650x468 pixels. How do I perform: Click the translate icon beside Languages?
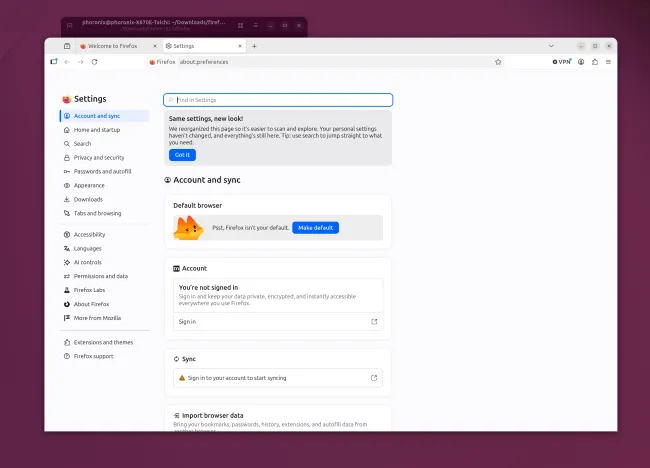pyautogui.click(x=67, y=248)
